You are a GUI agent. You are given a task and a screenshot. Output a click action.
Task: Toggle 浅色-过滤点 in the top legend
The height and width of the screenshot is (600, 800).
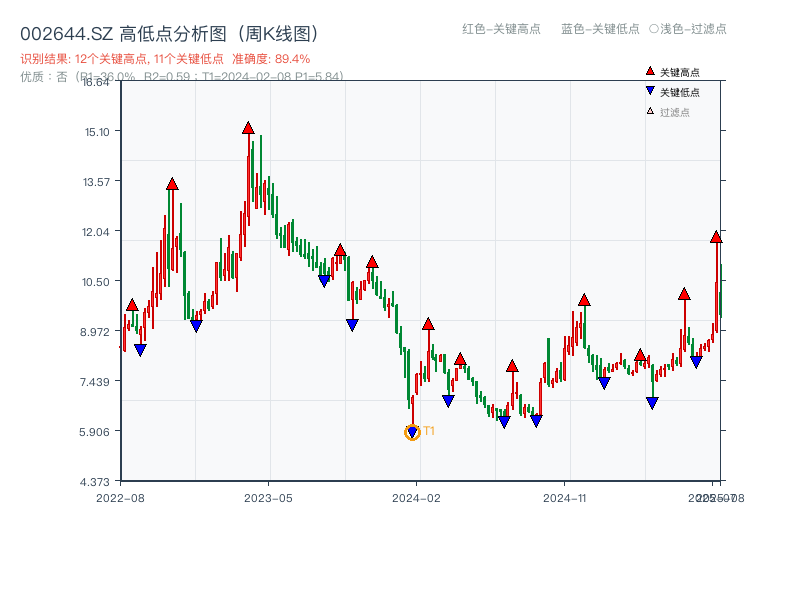tap(689, 29)
